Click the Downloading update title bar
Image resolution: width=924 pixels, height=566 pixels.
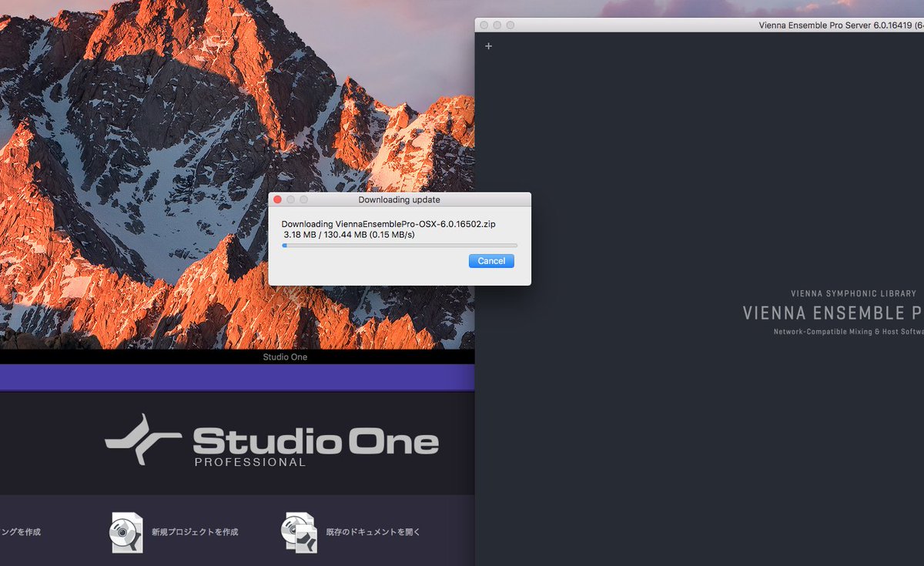click(x=400, y=199)
